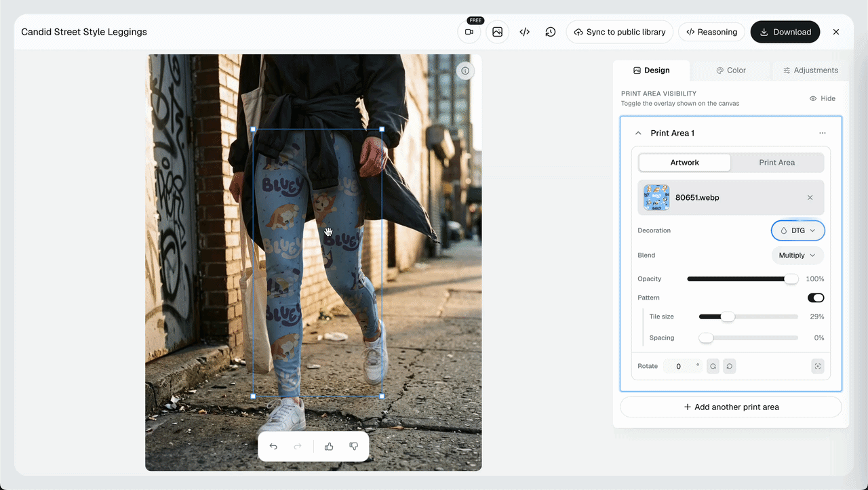Open the Blend Multiply dropdown
Image resolution: width=868 pixels, height=490 pixels.
click(x=797, y=256)
